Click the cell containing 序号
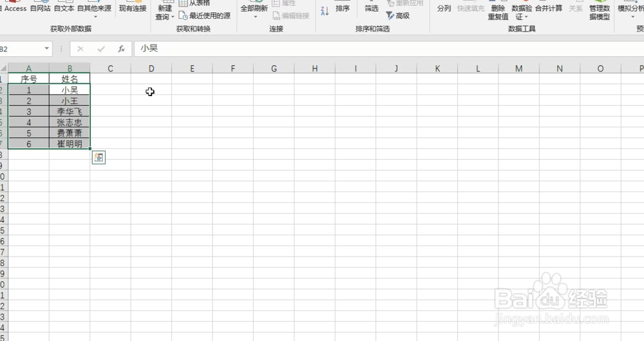644x341 pixels. [29, 79]
